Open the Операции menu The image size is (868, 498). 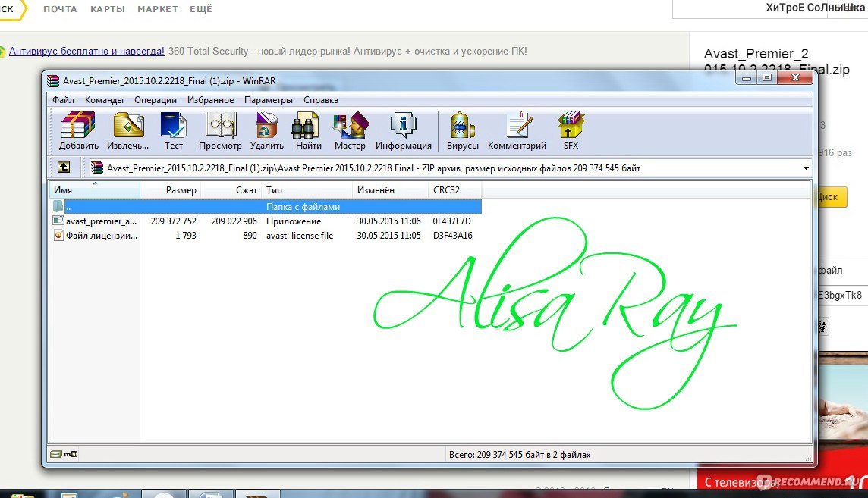[156, 100]
